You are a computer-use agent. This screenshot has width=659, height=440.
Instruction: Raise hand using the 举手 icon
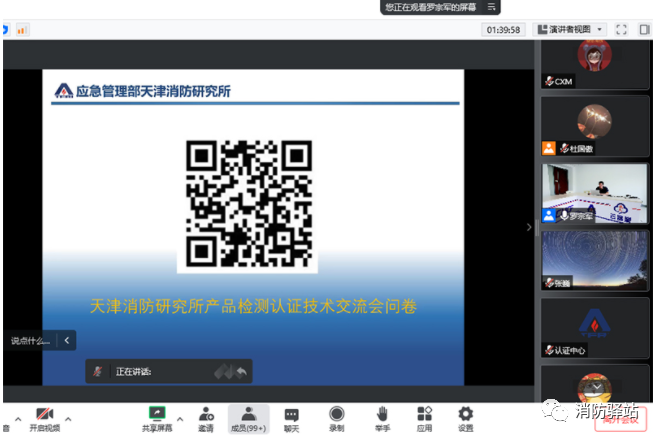coord(382,417)
